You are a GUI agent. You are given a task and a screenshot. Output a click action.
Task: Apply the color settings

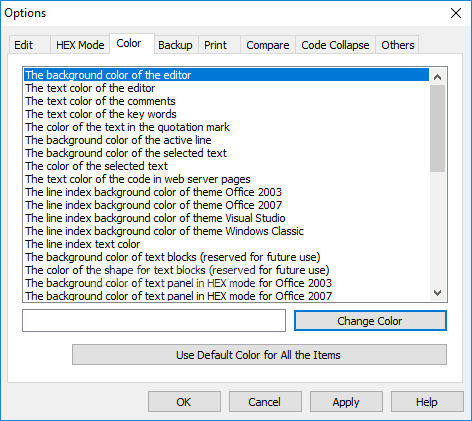click(x=346, y=402)
